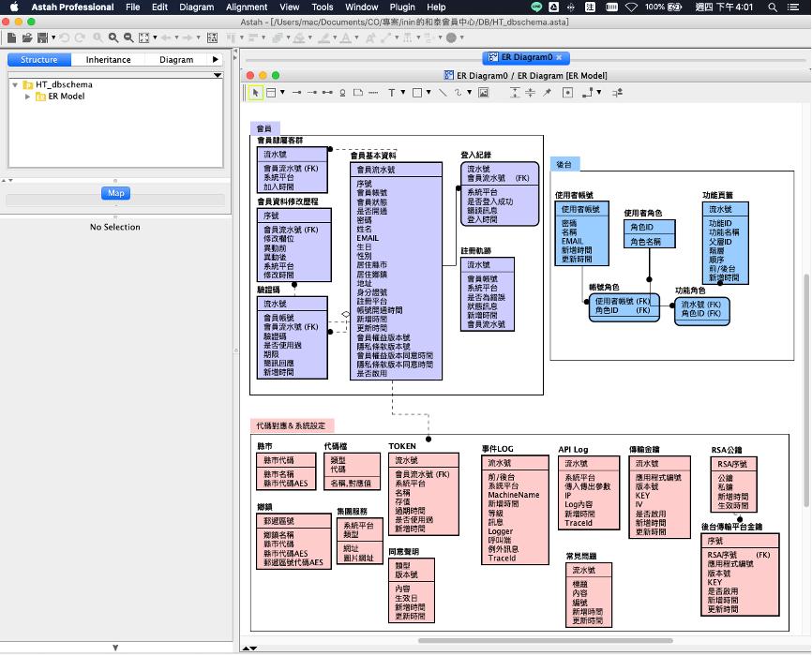Screen dimensions: 812x656
Task: Open the line style dropdown arrow
Action: pos(599,93)
